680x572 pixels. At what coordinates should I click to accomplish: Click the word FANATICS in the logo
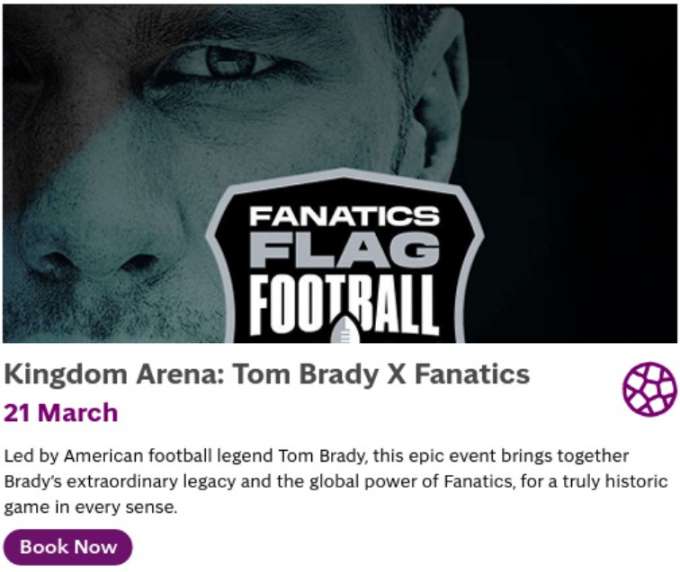point(343,216)
